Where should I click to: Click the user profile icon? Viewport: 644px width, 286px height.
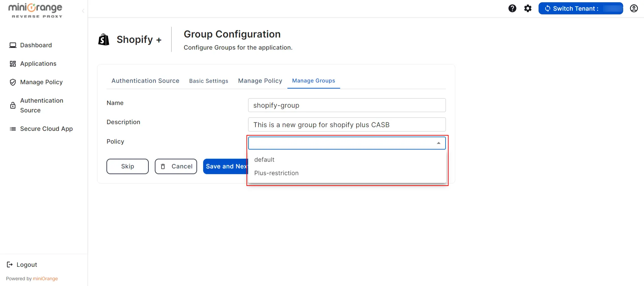[x=634, y=8]
